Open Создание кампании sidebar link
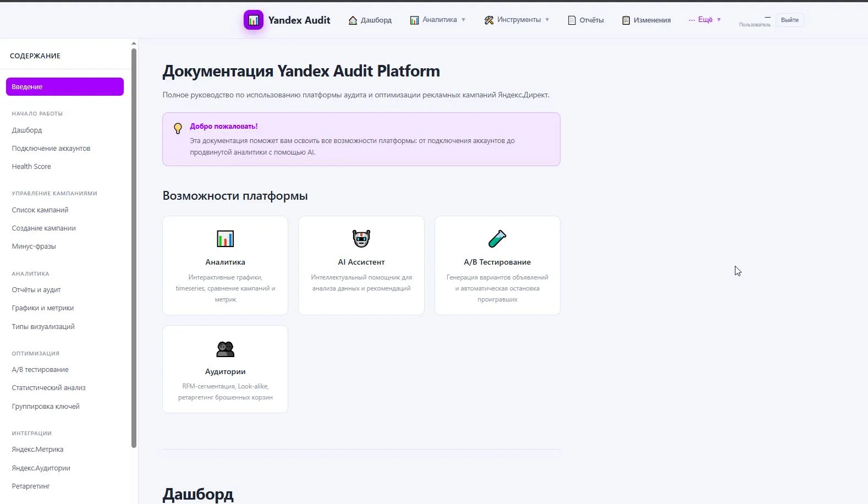This screenshot has width=868, height=504. (44, 228)
